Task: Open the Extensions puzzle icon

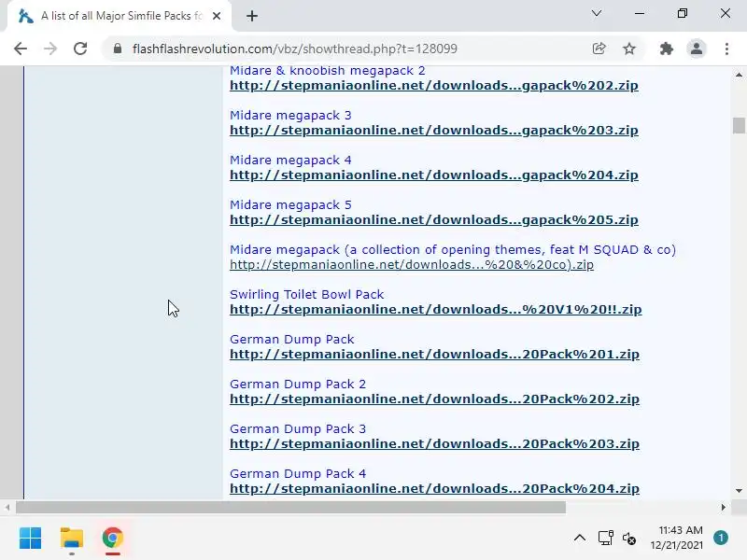Action: click(x=666, y=49)
